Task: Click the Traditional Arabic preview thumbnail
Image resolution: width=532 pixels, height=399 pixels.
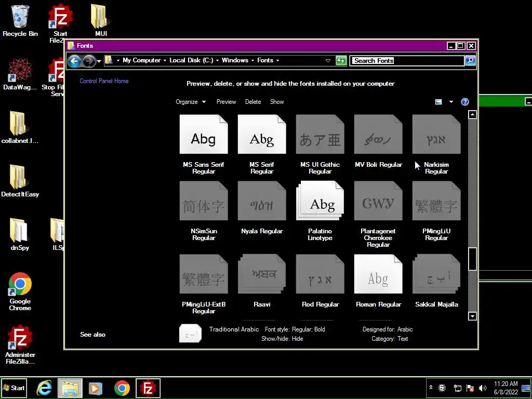Action: (190, 333)
